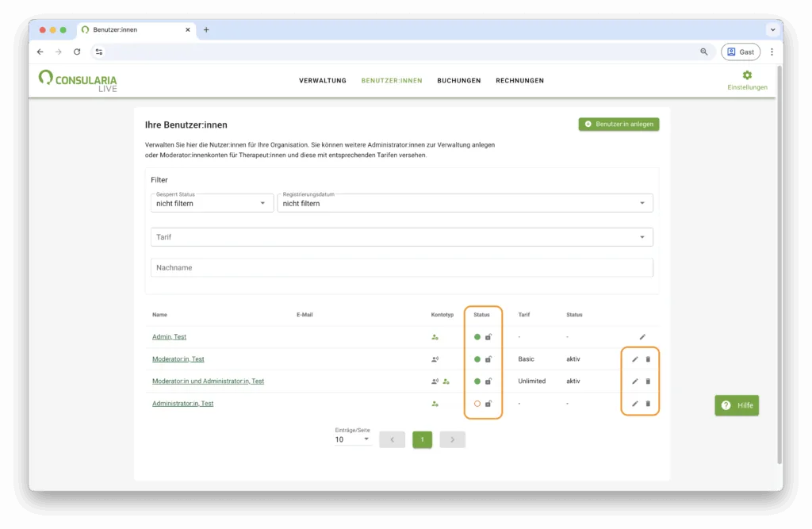Screen dimensions: 812x529
Task: Click the Consularia Live logo
Action: (x=78, y=81)
